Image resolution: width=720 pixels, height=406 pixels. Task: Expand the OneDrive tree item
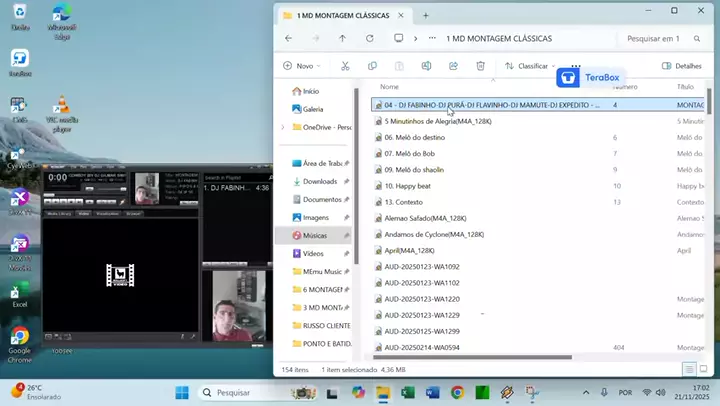click(x=283, y=127)
